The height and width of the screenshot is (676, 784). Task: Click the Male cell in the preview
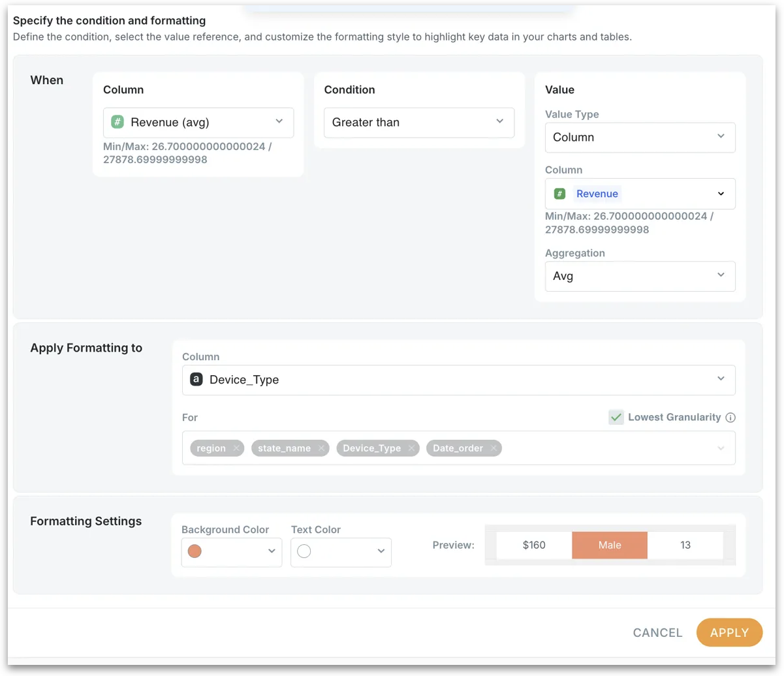click(x=610, y=545)
